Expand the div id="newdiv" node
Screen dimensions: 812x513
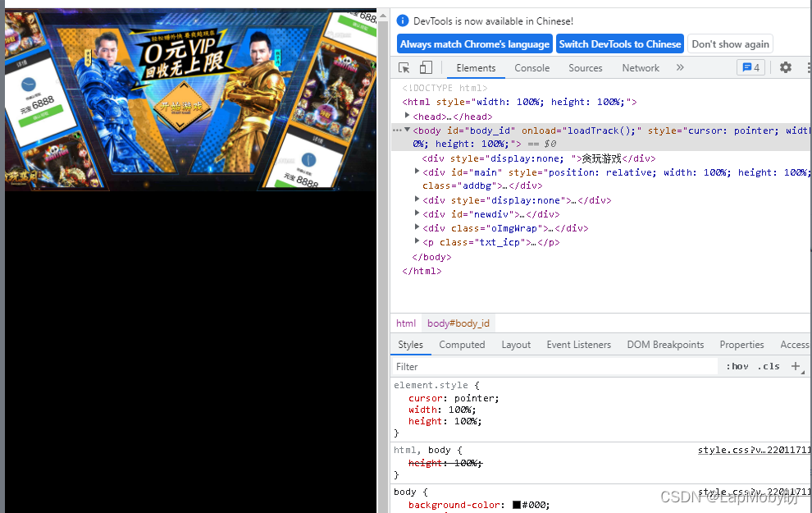pos(417,213)
